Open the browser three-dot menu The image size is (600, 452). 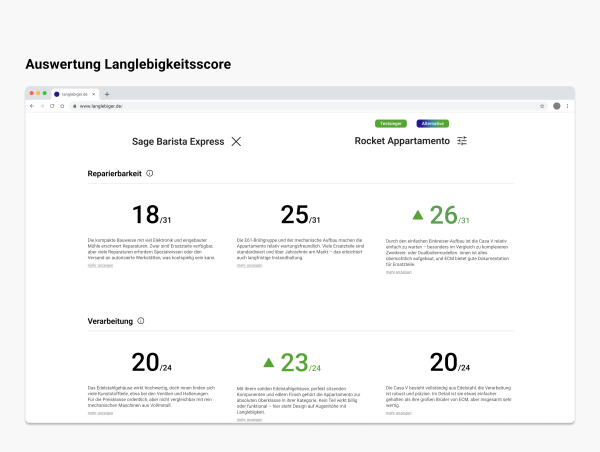[x=568, y=105]
